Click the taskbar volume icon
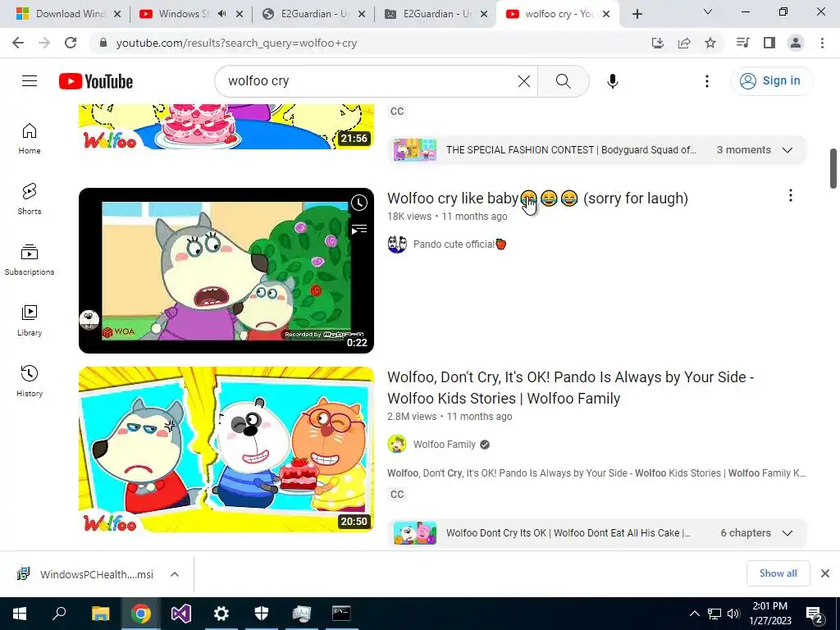This screenshot has height=630, width=840. click(733, 614)
